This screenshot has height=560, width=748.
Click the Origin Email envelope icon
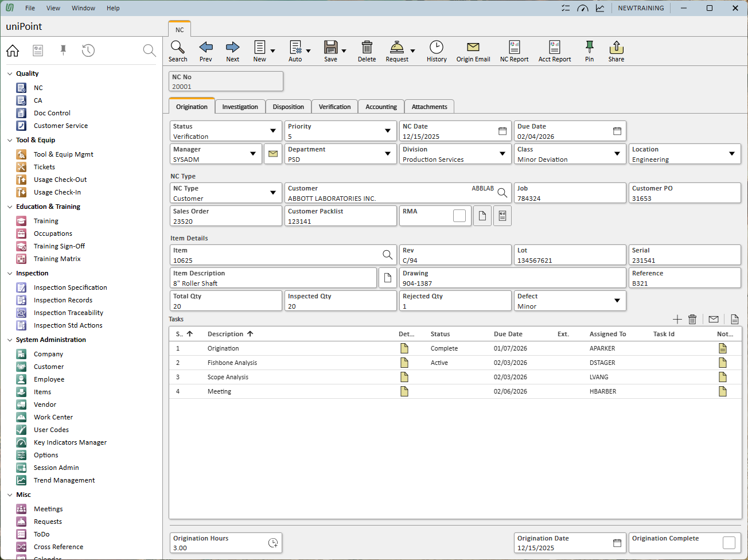pos(473,47)
